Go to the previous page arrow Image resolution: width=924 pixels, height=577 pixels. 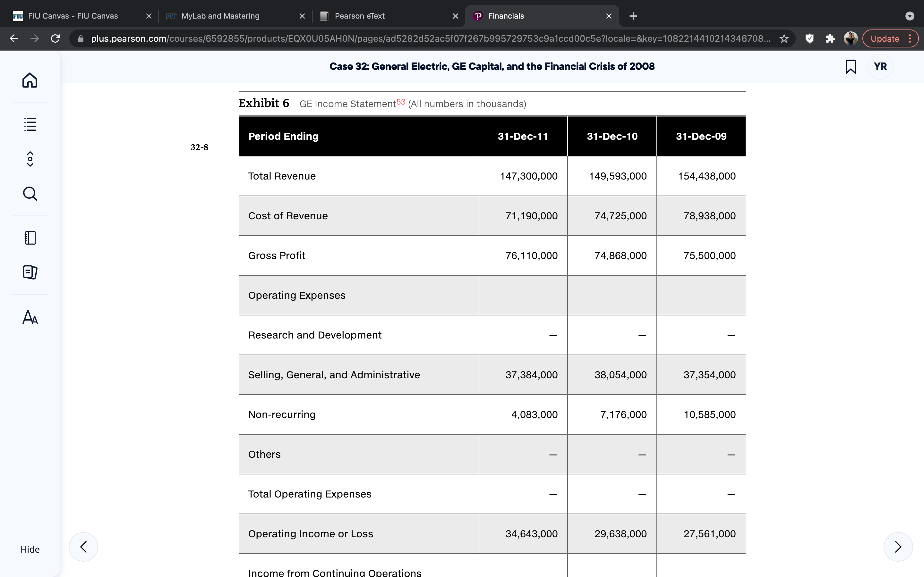tap(83, 547)
